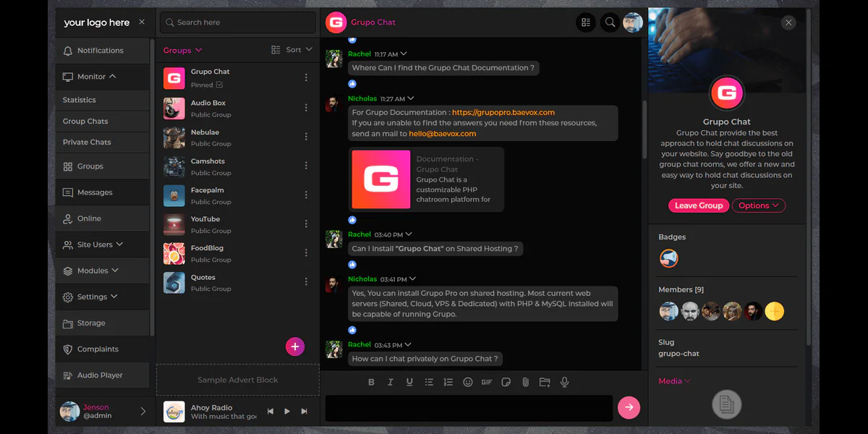Click like under the Documentation link preview
This screenshot has width=868, height=434.
352,220
